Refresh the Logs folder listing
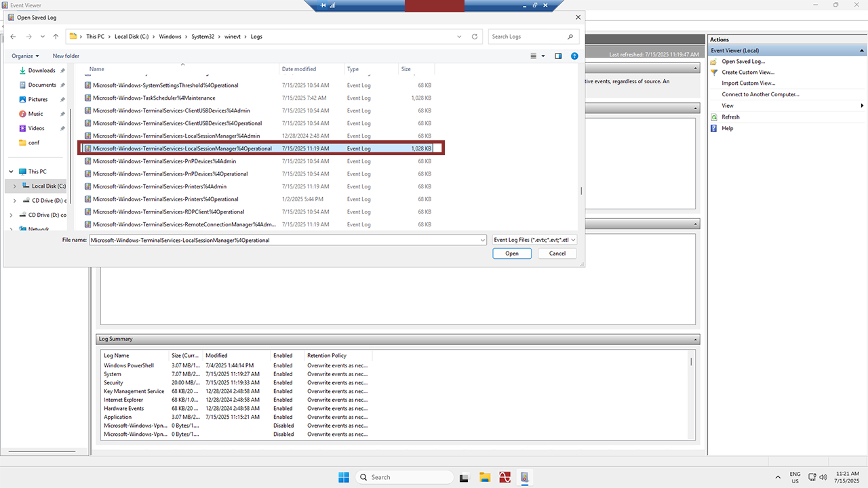This screenshot has width=868, height=488. click(x=475, y=37)
